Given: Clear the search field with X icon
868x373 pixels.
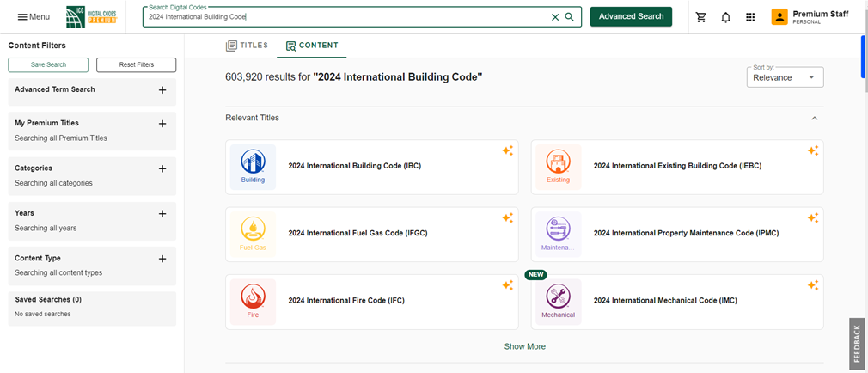Looking at the screenshot, I should [x=555, y=17].
